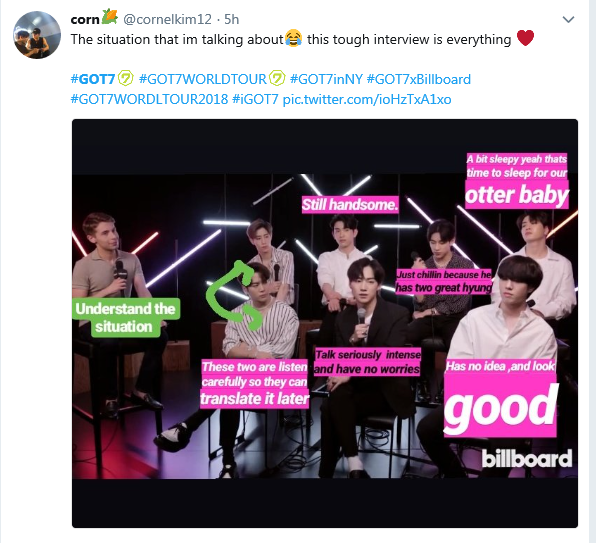Open the corn display name
This screenshot has height=543, width=596.
click(85, 19)
